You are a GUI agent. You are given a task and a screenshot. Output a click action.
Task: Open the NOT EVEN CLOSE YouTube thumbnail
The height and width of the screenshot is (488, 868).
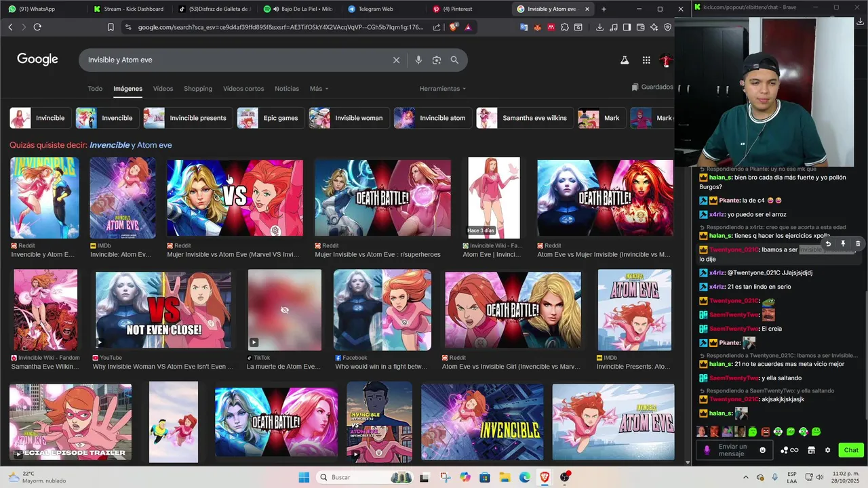click(x=163, y=310)
